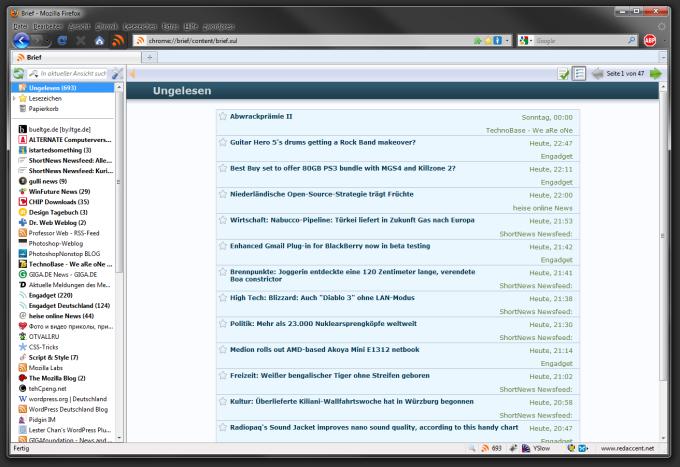Open the Chronik menu
Screen dimensions: 680x467
click(x=106, y=26)
